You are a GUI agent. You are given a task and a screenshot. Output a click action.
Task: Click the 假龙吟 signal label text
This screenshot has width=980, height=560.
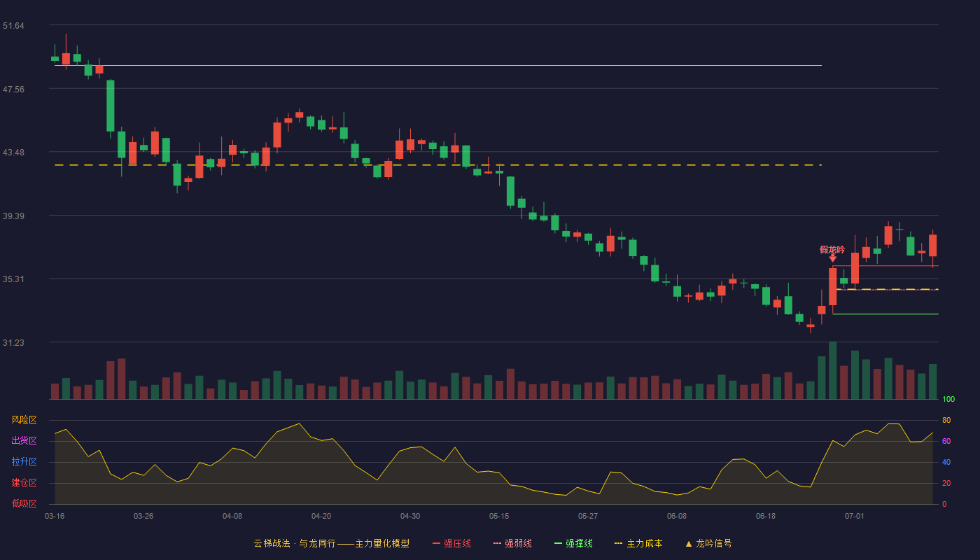(832, 249)
